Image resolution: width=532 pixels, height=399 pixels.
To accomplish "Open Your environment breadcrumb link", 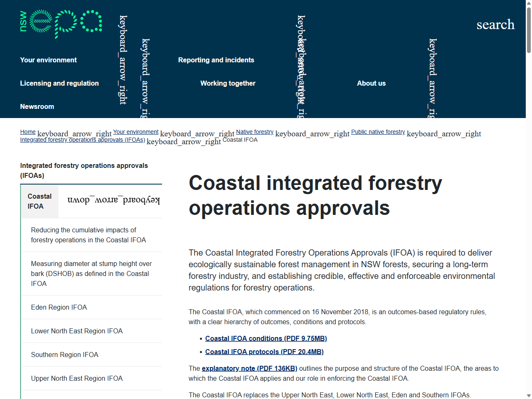I will point(136,132).
